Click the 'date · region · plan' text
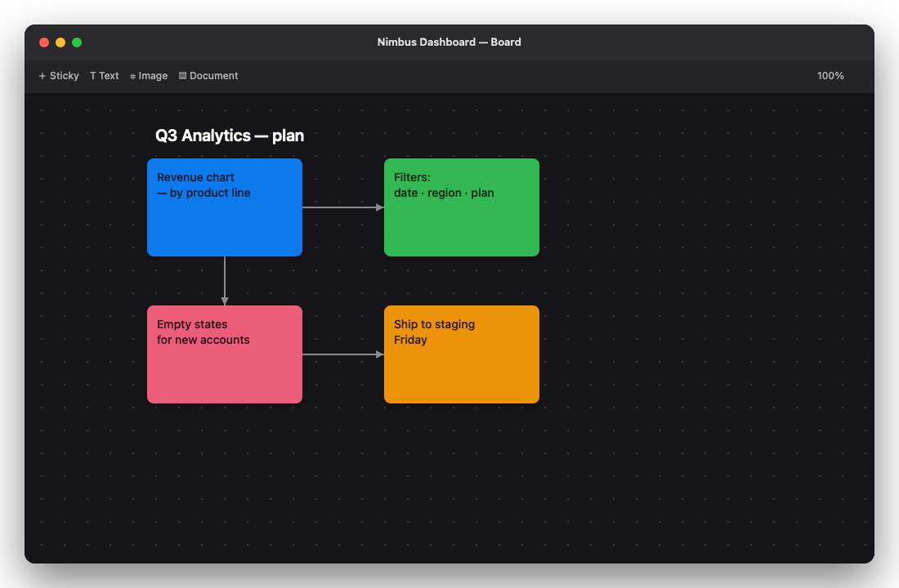The image size is (899, 588). tap(444, 193)
